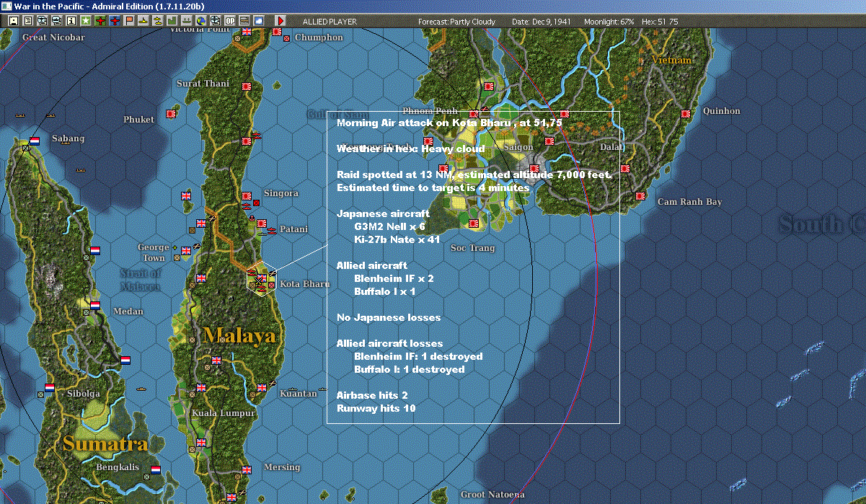Click 'Ki-27b Nate x 41' report line
This screenshot has width=866, height=504.
tap(397, 239)
